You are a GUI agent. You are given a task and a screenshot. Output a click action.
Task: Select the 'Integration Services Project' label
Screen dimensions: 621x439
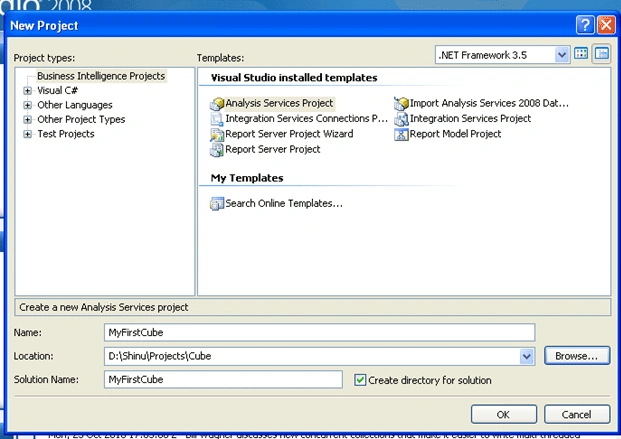click(x=471, y=118)
